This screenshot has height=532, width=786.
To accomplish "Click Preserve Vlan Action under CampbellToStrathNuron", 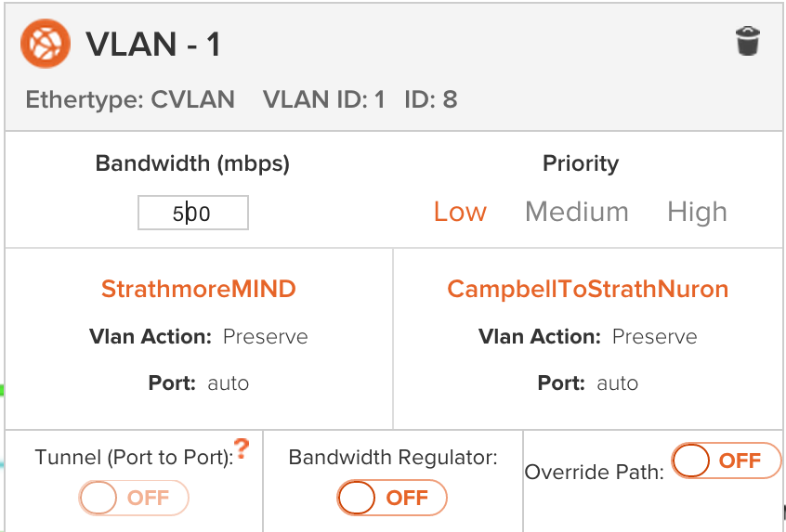I will point(654,336).
